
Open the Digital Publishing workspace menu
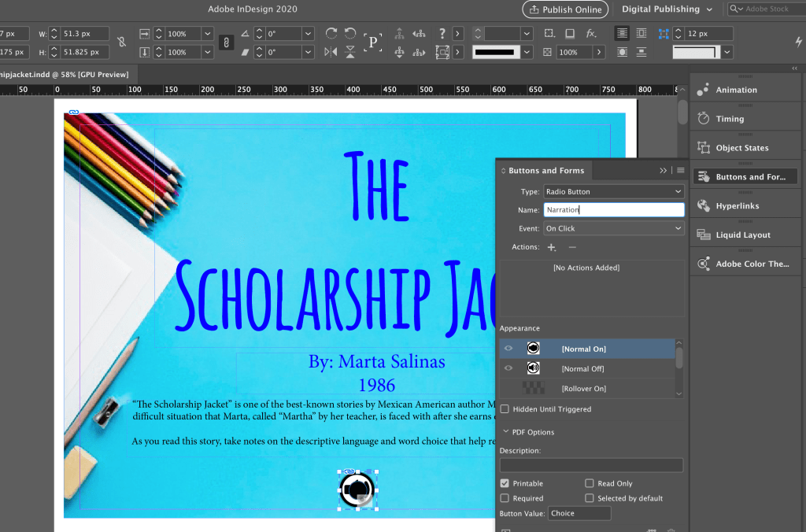tap(667, 9)
